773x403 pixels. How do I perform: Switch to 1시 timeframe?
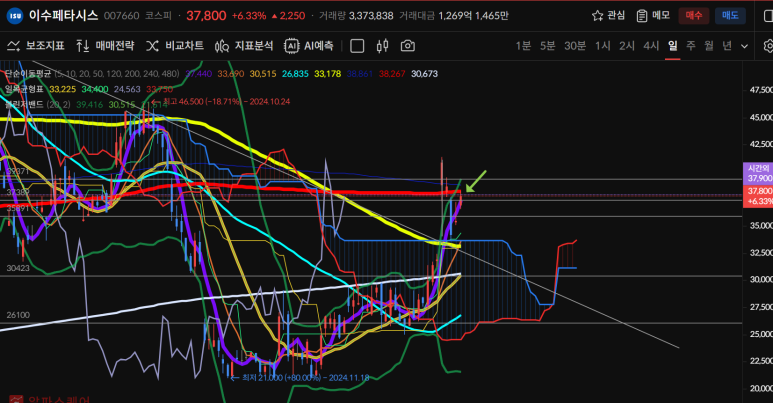(602, 46)
